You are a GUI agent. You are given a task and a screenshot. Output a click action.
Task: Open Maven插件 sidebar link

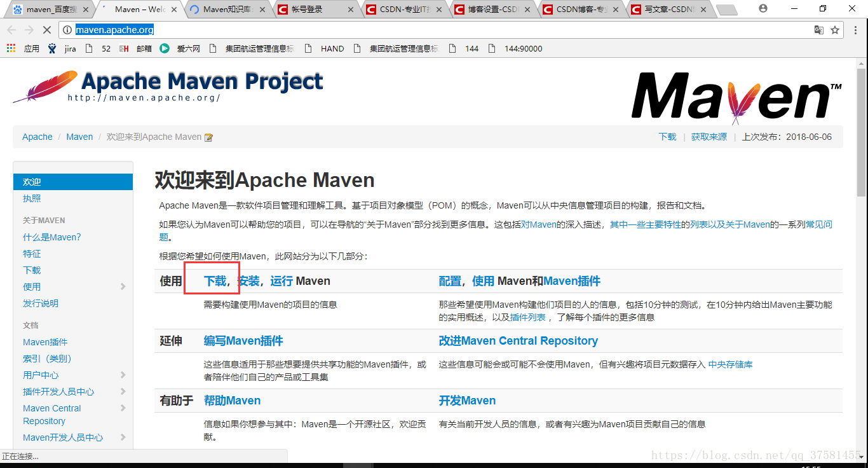45,342
